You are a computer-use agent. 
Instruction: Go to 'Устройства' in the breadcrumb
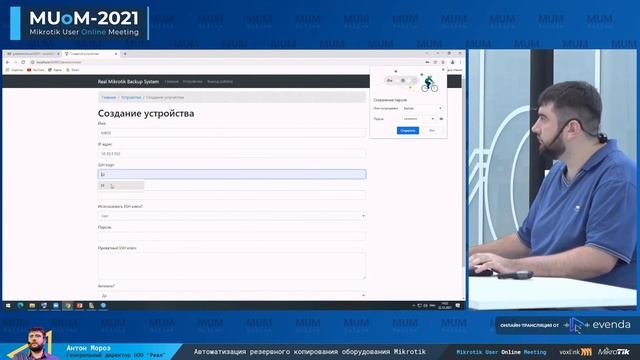[x=131, y=98]
